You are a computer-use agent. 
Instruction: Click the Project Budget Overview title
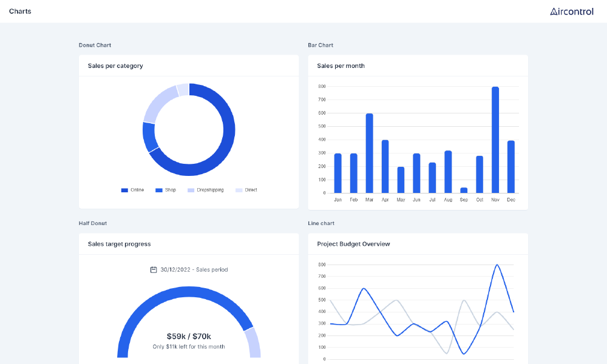pyautogui.click(x=354, y=244)
